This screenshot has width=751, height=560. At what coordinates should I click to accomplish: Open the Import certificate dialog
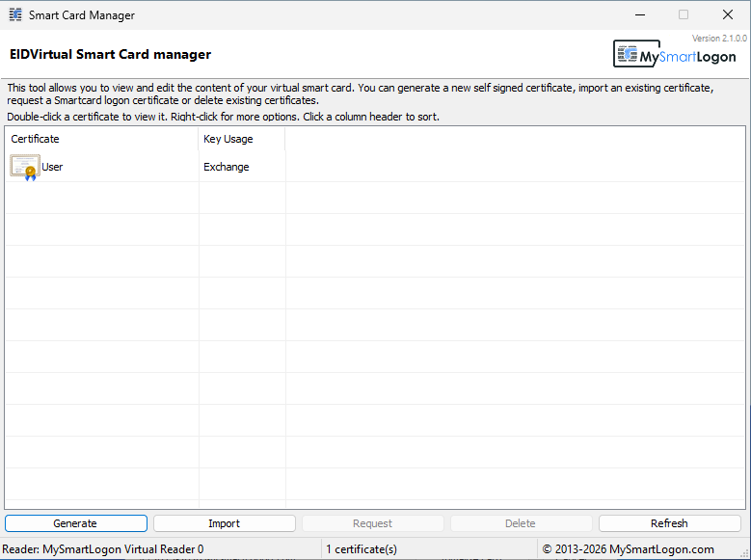coord(225,523)
